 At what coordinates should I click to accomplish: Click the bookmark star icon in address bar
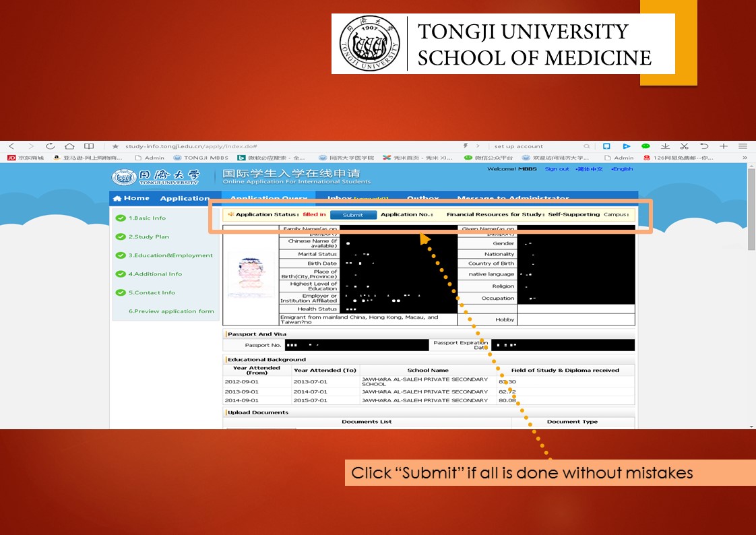coord(115,146)
